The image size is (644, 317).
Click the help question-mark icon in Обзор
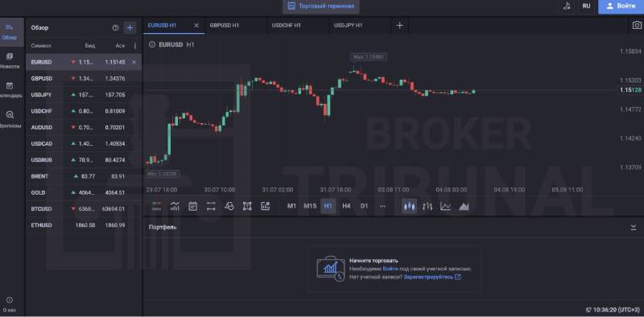(115, 28)
